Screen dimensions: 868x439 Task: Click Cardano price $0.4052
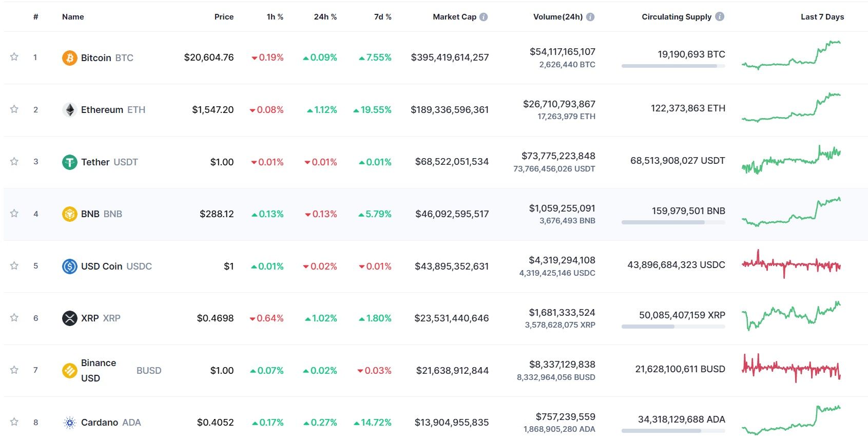point(216,423)
